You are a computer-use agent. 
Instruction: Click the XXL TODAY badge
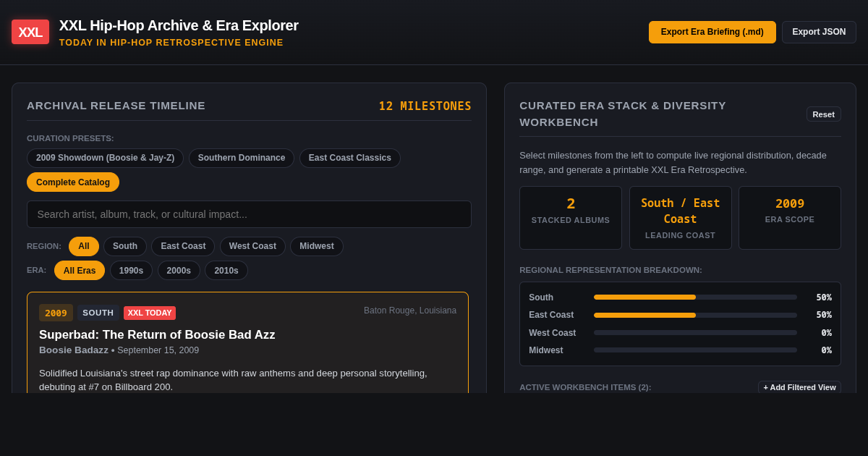pos(150,313)
